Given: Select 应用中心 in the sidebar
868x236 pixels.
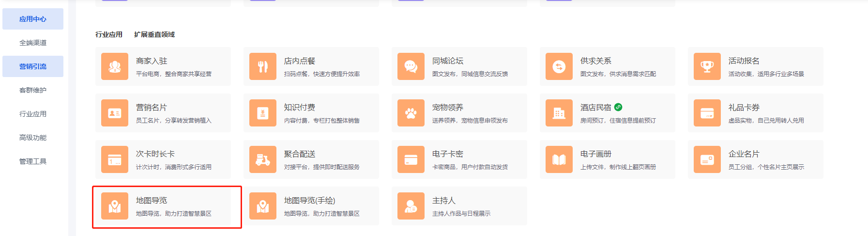Looking at the screenshot, I should coord(33,19).
